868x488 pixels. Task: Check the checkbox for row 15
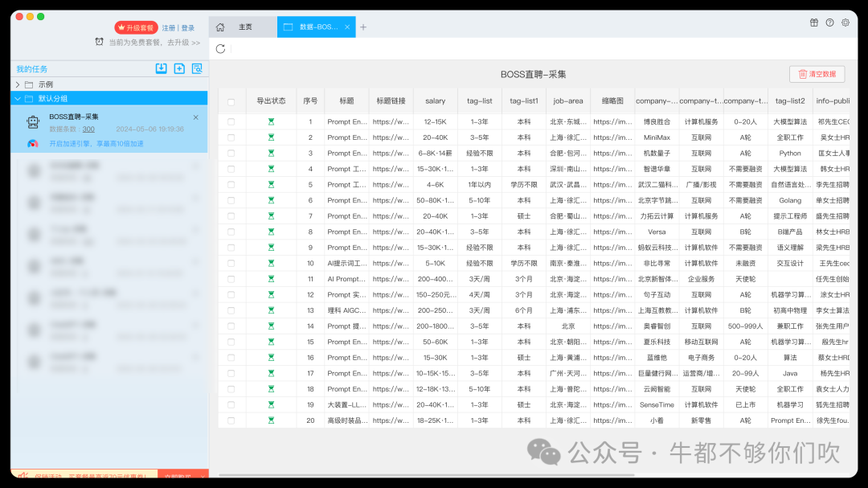[231, 342]
